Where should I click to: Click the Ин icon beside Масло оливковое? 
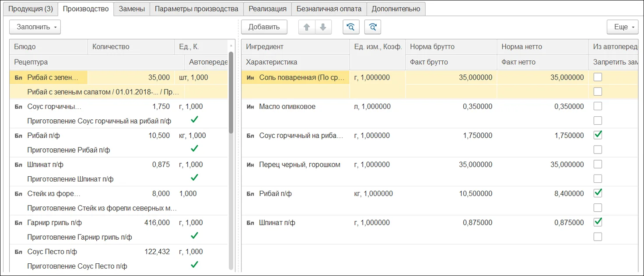tap(250, 107)
